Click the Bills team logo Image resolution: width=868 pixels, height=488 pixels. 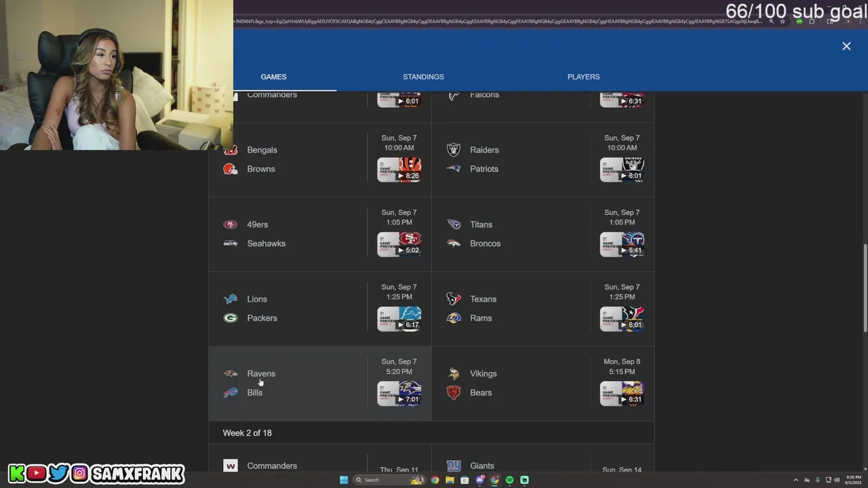[x=231, y=392]
